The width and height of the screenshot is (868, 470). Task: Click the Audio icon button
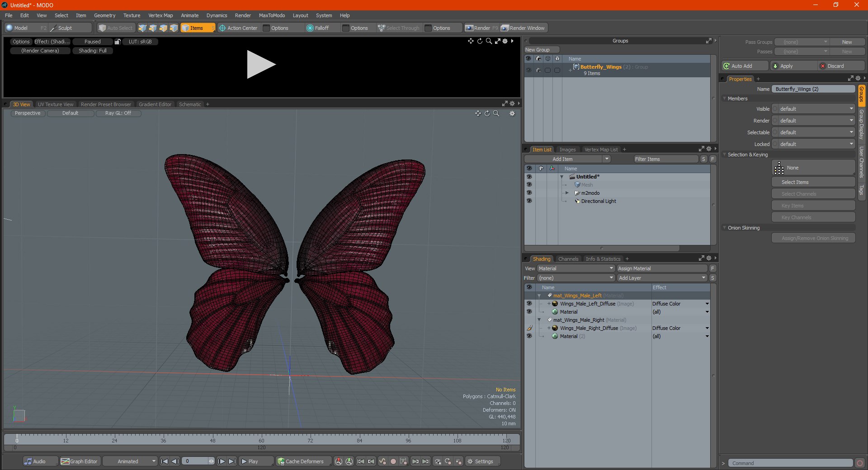point(28,461)
